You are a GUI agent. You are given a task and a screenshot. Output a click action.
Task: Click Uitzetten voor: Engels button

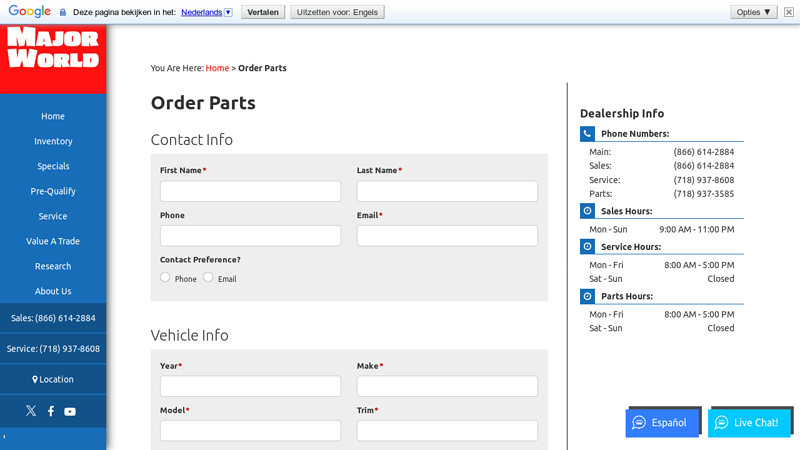[x=337, y=12]
